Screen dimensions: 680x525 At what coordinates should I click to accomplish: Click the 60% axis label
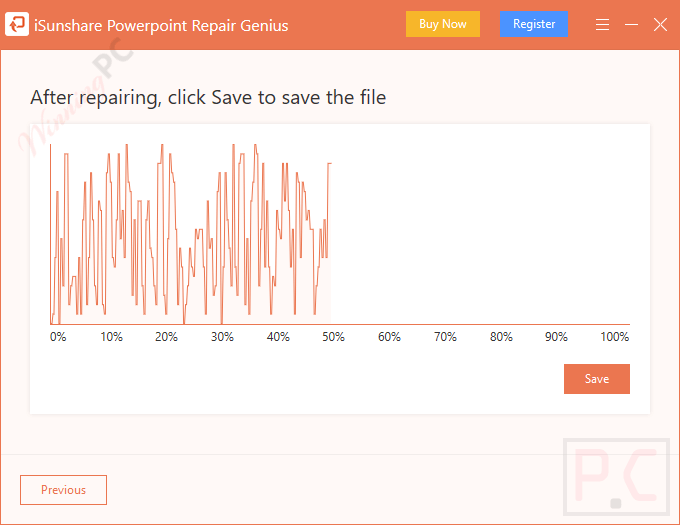pos(389,337)
